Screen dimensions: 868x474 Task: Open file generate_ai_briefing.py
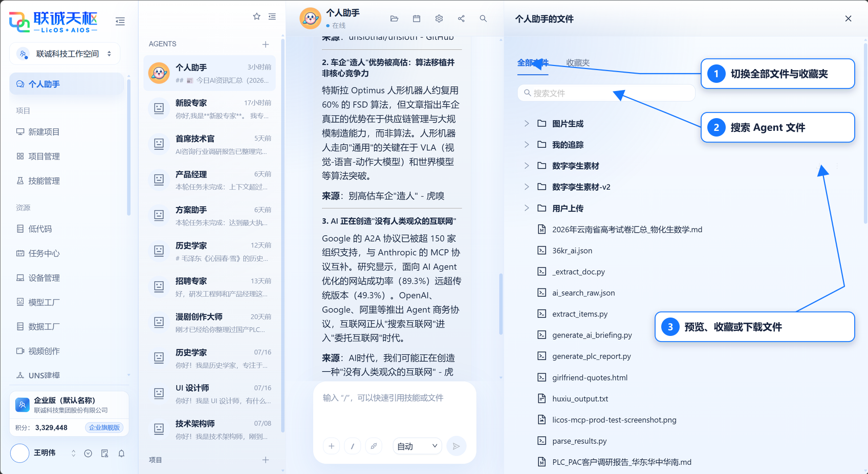(592, 335)
